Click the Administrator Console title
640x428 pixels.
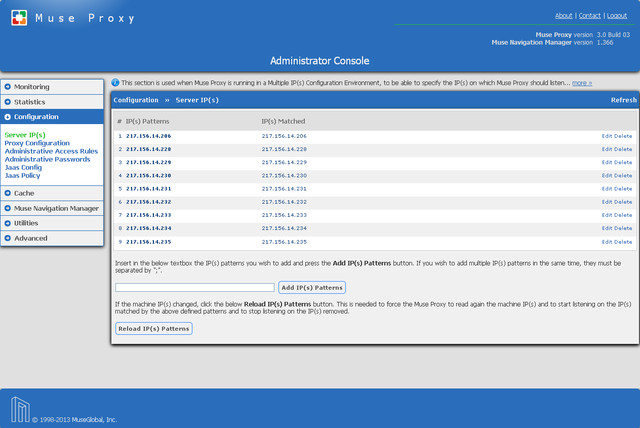(x=320, y=61)
